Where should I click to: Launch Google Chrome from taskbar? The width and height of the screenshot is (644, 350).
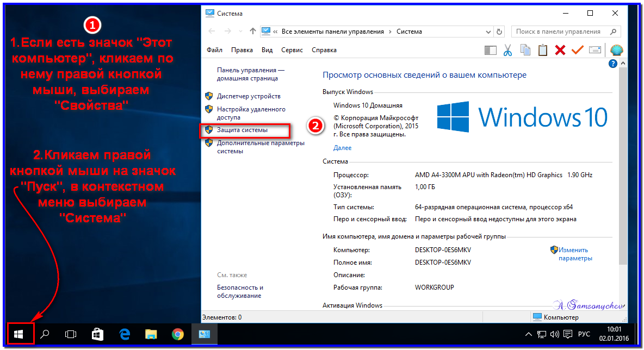[x=177, y=334]
